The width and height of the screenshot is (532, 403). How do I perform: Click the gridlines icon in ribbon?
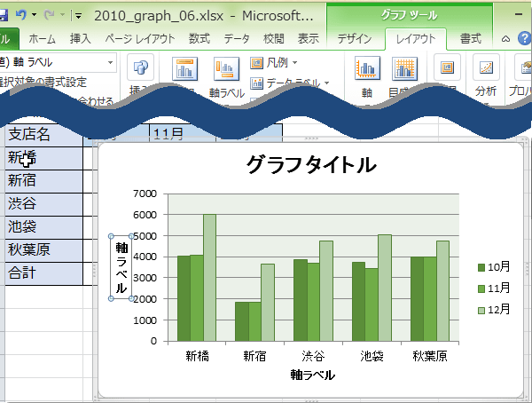(x=404, y=68)
